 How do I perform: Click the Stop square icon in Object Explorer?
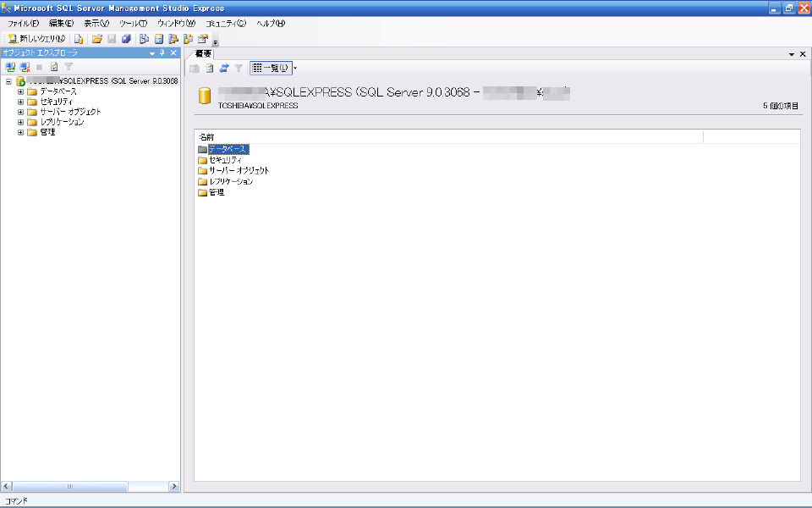(x=40, y=67)
